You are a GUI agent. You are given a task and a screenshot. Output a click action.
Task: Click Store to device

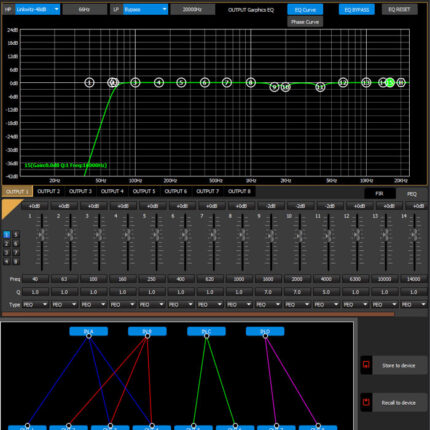coord(399,365)
